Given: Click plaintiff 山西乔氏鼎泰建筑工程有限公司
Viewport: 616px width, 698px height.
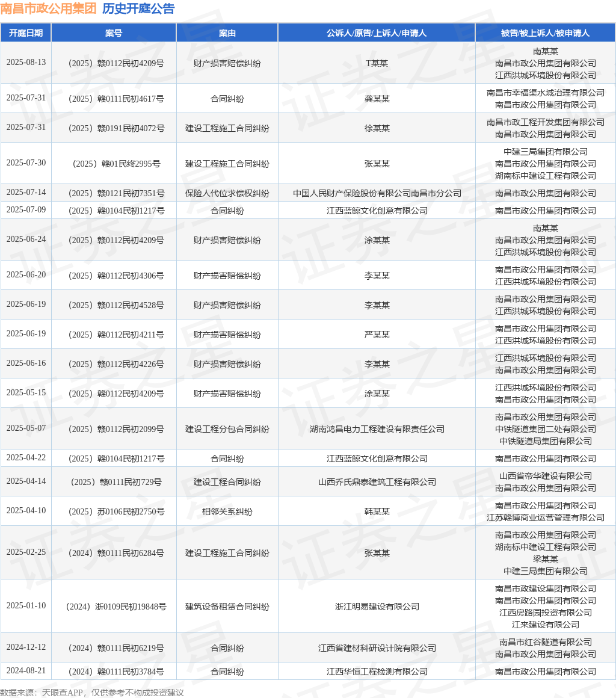Looking at the screenshot, I should click(x=377, y=482).
